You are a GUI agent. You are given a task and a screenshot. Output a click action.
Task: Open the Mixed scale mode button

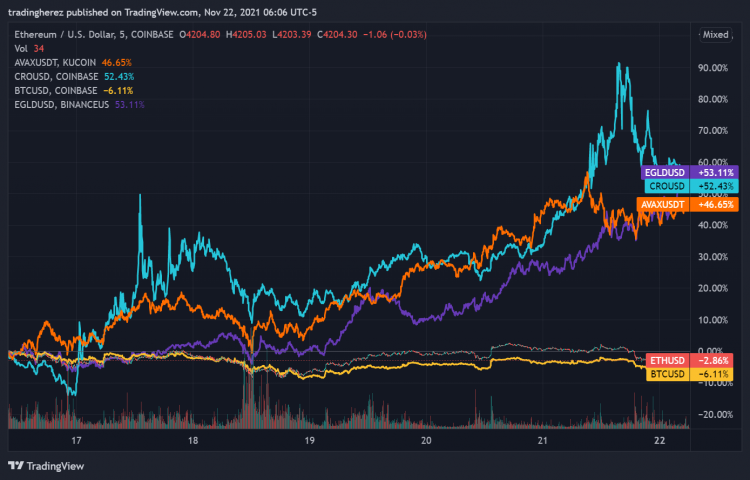[x=716, y=34]
